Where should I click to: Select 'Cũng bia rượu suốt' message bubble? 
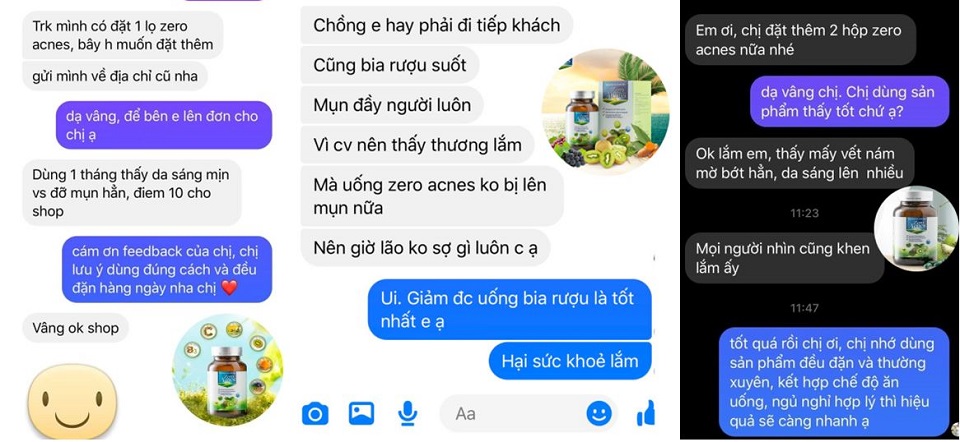389,66
